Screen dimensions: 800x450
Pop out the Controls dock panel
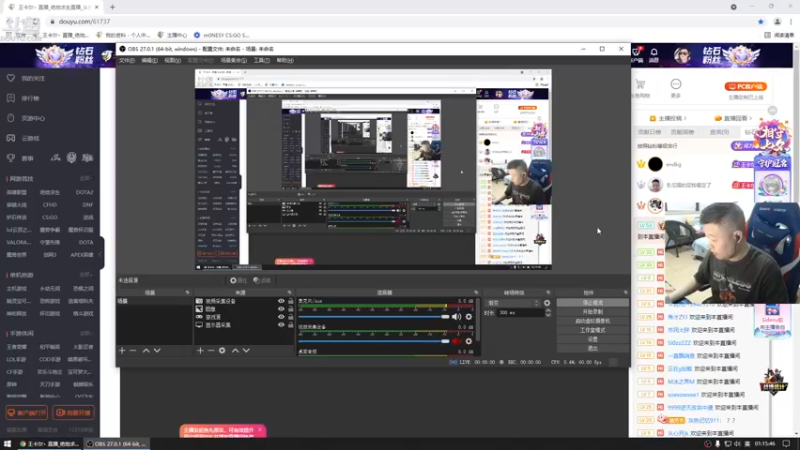coord(626,292)
